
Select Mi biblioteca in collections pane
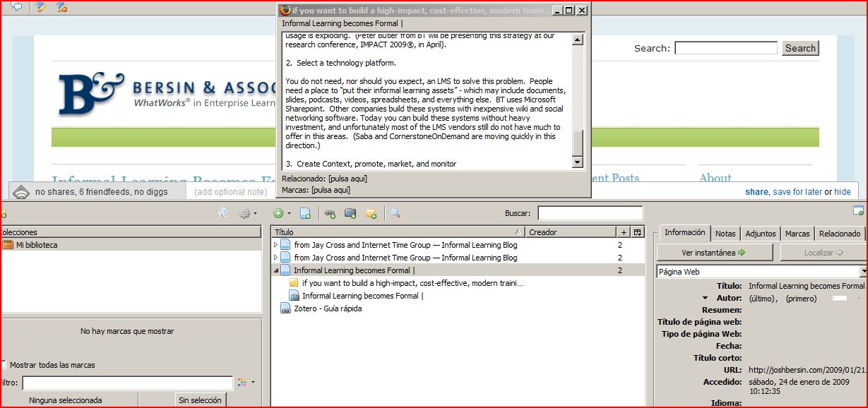tap(37, 245)
